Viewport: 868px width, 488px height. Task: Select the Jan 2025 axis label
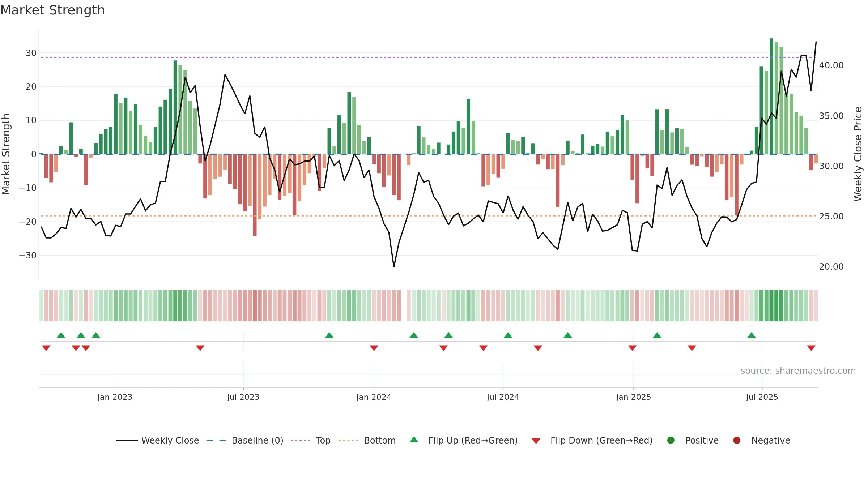633,397
